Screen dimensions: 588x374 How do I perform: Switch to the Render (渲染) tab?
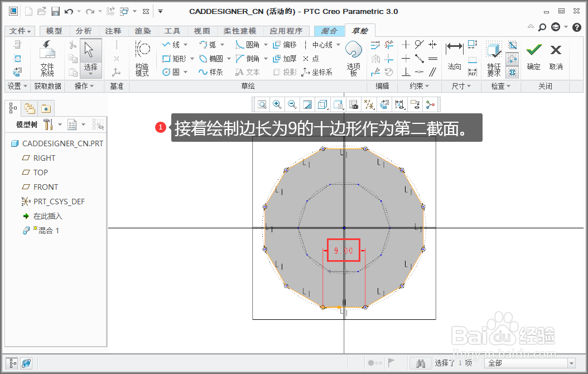pos(142,31)
